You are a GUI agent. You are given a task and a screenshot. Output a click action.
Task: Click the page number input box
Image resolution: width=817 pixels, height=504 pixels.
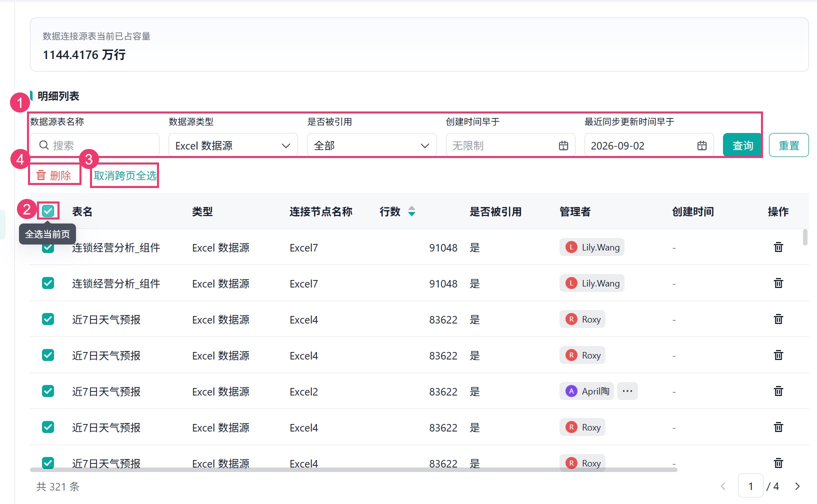pyautogui.click(x=751, y=486)
